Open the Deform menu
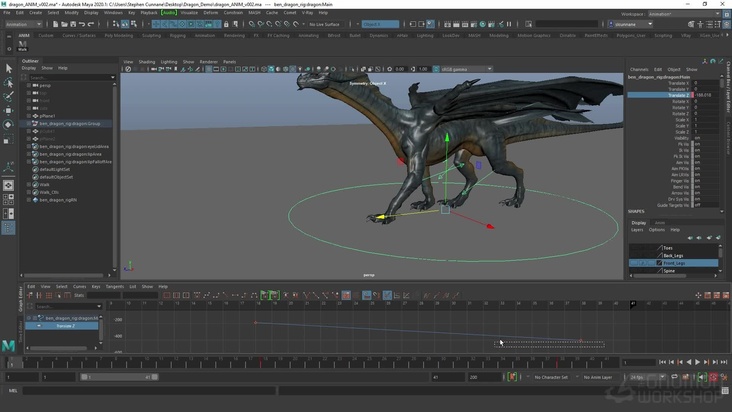This screenshot has height=412, width=732. point(210,13)
